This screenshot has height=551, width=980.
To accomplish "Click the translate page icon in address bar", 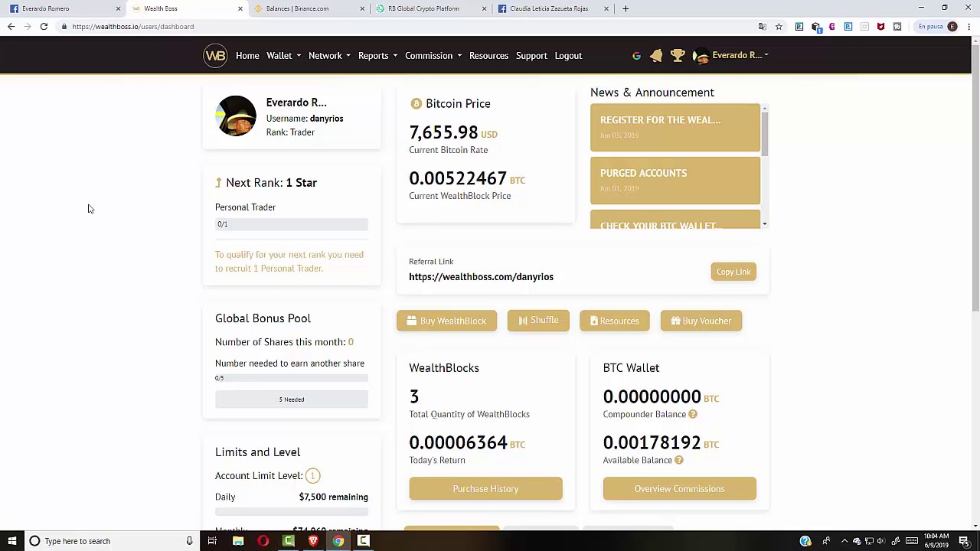I will [x=762, y=27].
